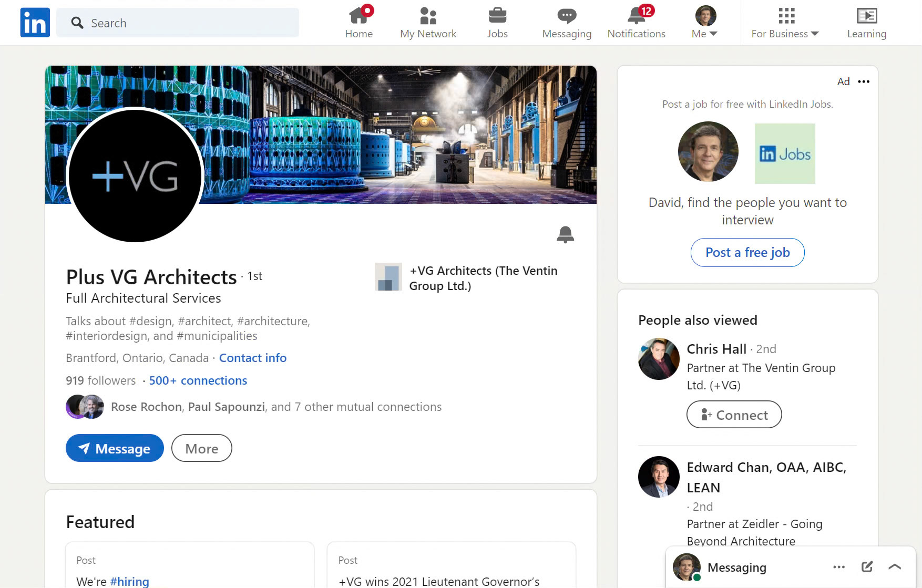Click the Home house icon

click(360, 15)
